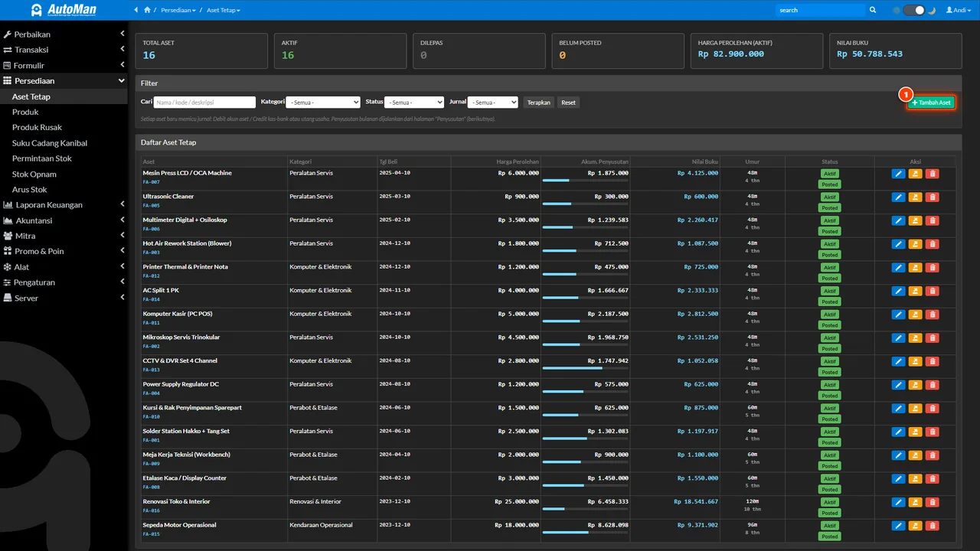Click the Terapkan filter button
Image resolution: width=980 pixels, height=551 pixels.
click(538, 102)
